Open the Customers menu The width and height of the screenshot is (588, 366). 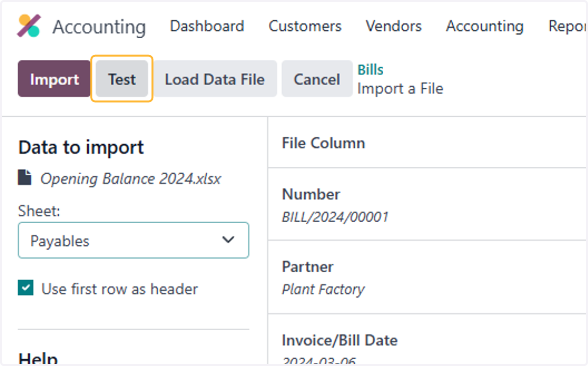(x=305, y=26)
